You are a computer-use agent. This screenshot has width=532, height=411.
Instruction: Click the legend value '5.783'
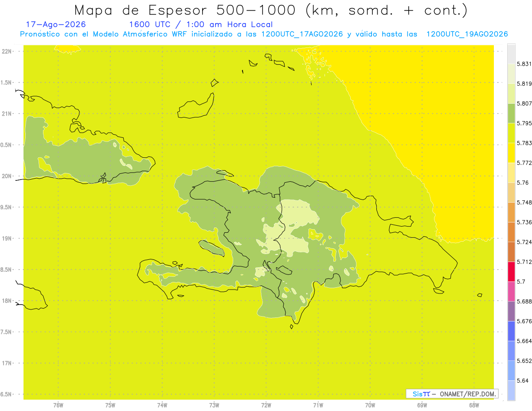tap(524, 143)
